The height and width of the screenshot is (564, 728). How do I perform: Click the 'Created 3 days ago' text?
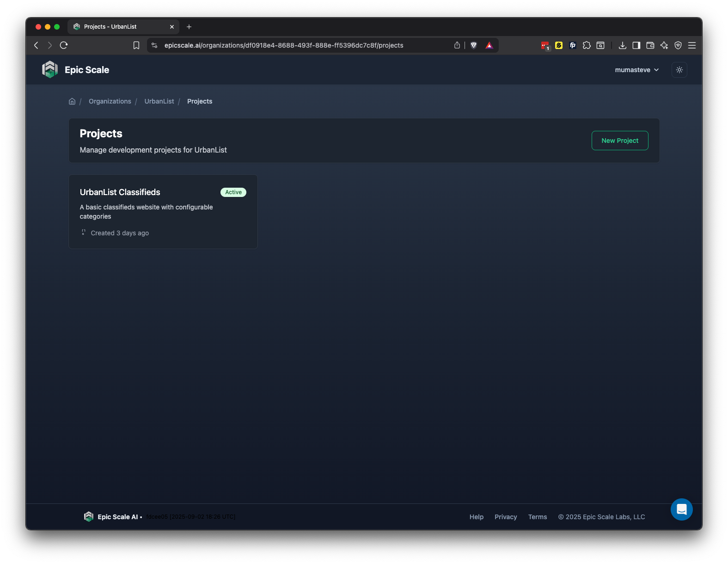coord(120,233)
